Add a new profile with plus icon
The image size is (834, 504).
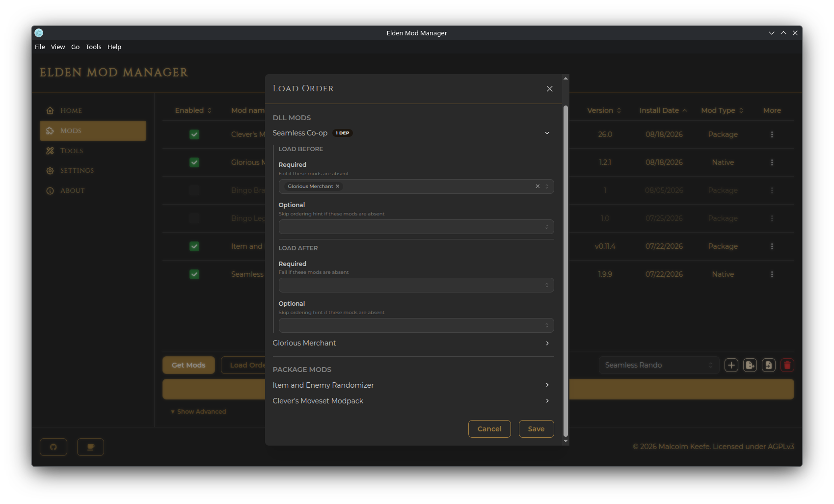pyautogui.click(x=731, y=365)
